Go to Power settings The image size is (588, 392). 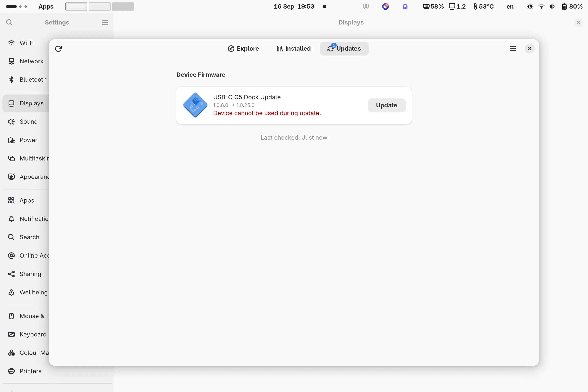28,140
